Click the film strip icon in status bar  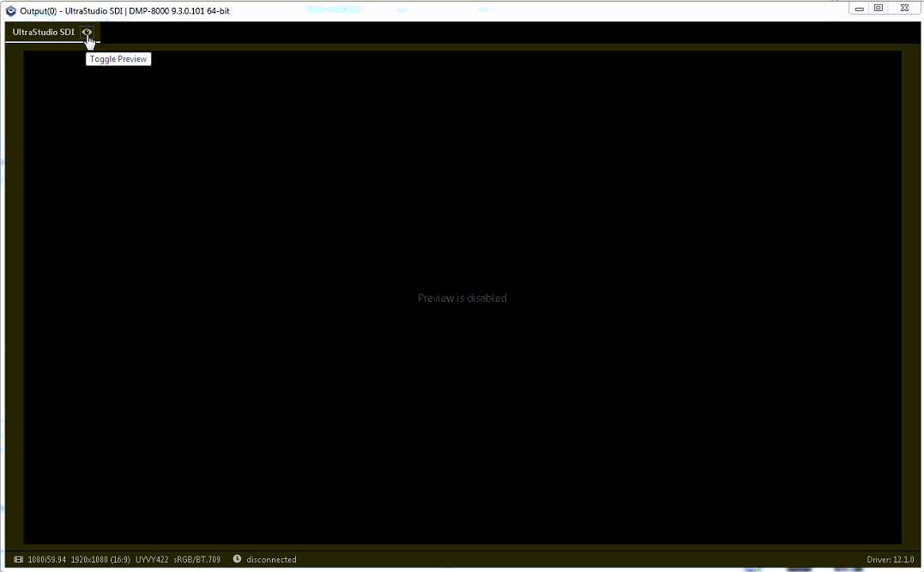(x=19, y=559)
